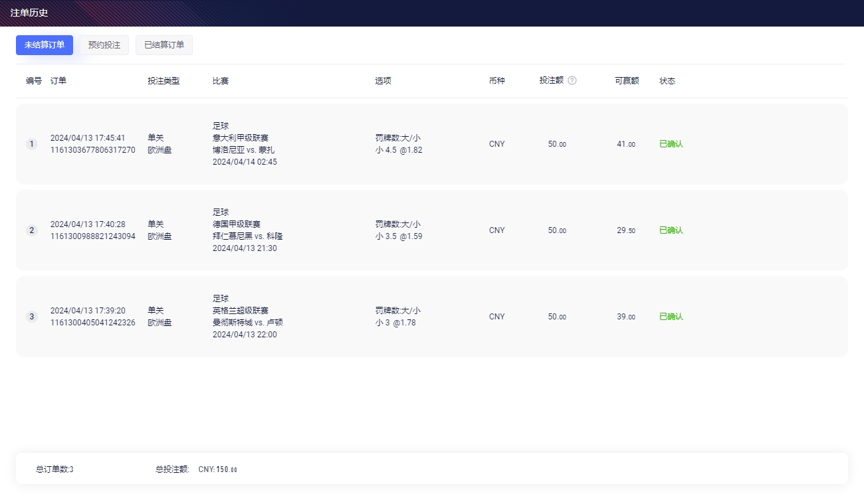Click the 已确认 status of third order
864x504 pixels.
(671, 317)
